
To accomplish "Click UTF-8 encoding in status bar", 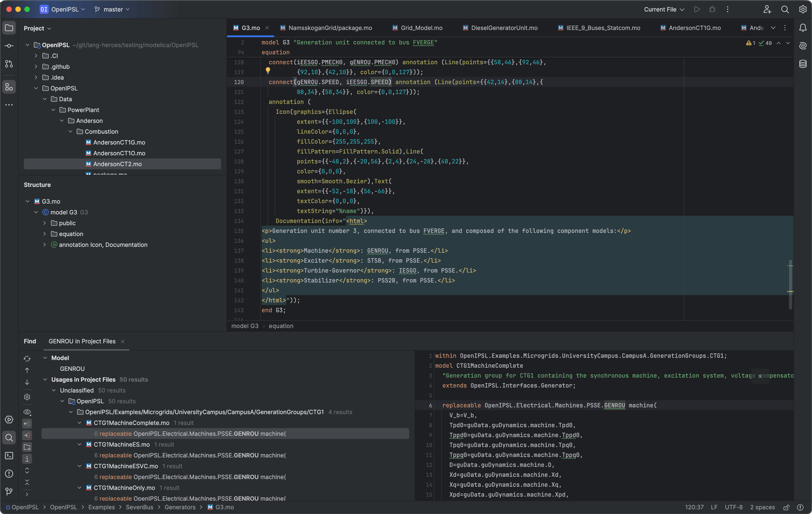I will click(x=734, y=507).
